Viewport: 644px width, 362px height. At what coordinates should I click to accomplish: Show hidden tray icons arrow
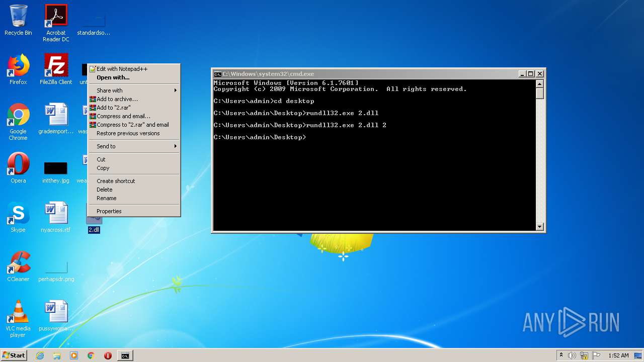[561, 355]
